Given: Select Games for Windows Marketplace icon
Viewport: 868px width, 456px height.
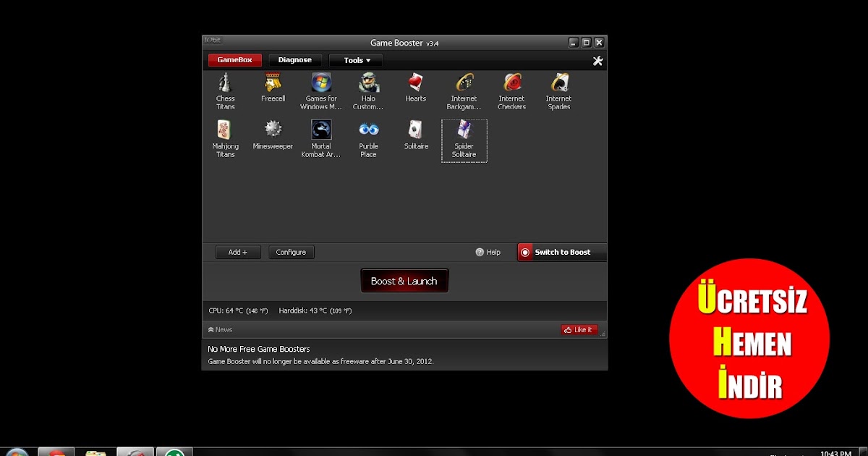Looking at the screenshot, I should click(321, 83).
